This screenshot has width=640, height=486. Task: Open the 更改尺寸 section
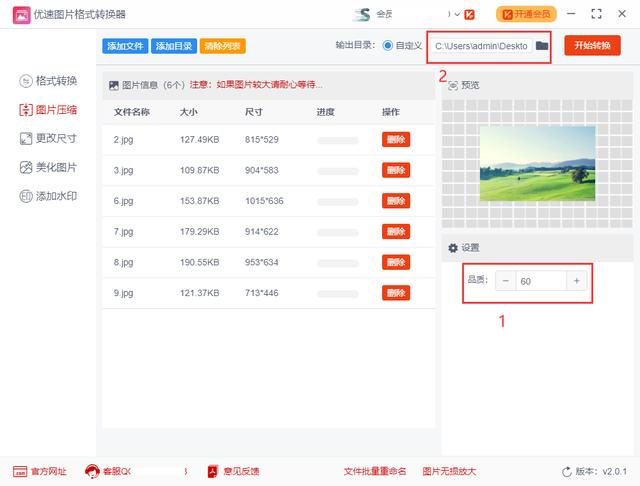tap(48, 138)
